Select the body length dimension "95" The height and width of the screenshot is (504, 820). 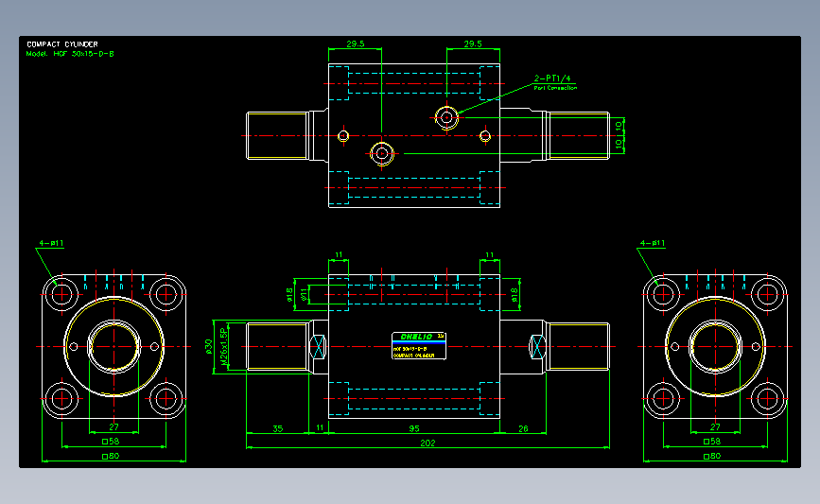(414, 428)
